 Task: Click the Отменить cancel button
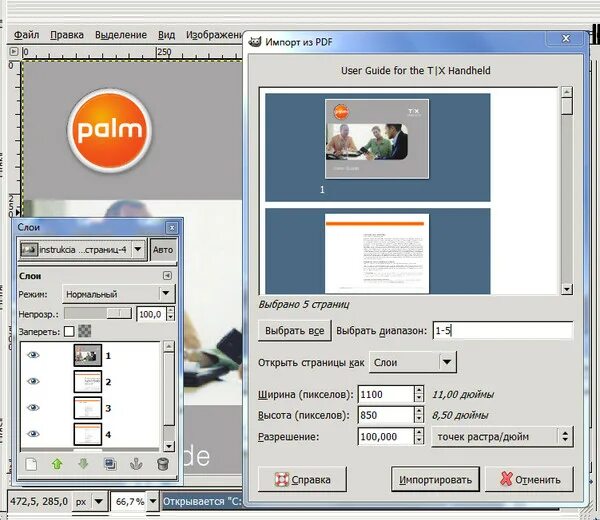529,479
